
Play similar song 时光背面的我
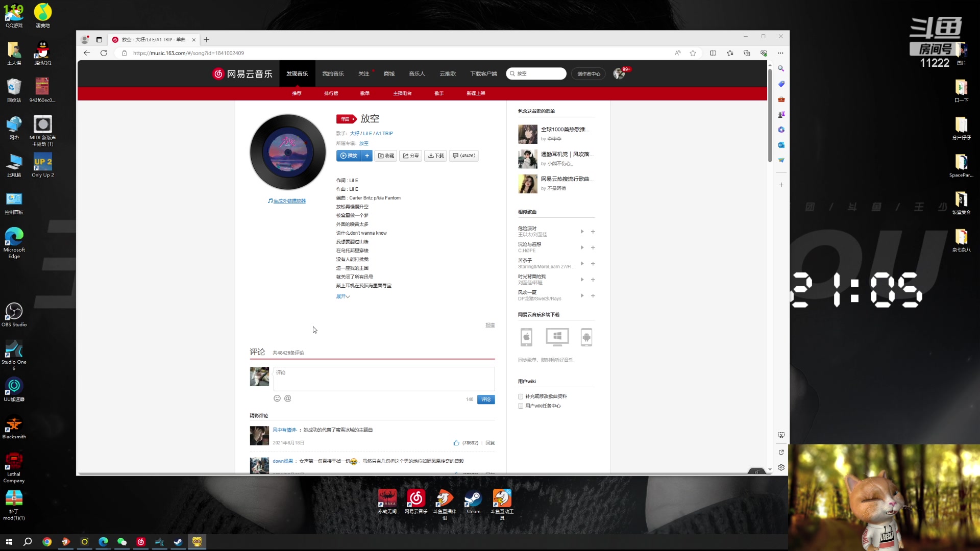582,280
